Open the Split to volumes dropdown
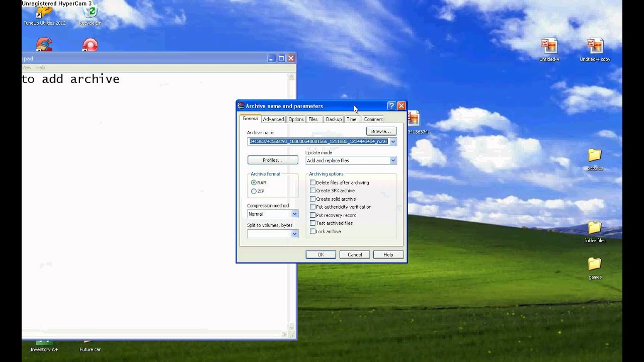The image size is (644, 362). [294, 234]
